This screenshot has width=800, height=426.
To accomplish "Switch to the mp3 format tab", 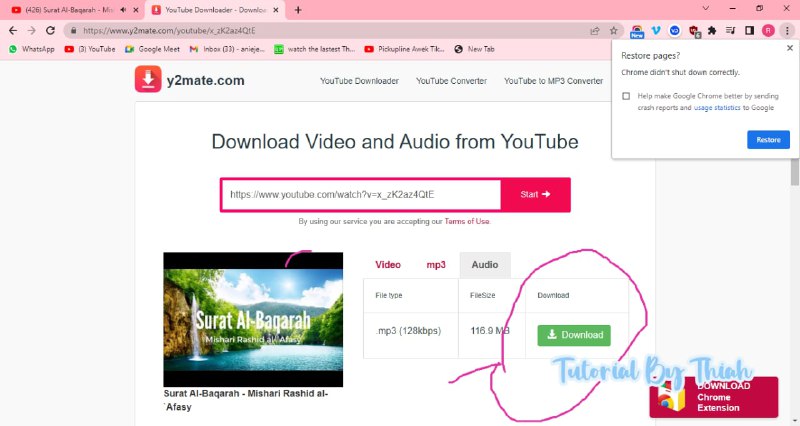I will (x=436, y=264).
